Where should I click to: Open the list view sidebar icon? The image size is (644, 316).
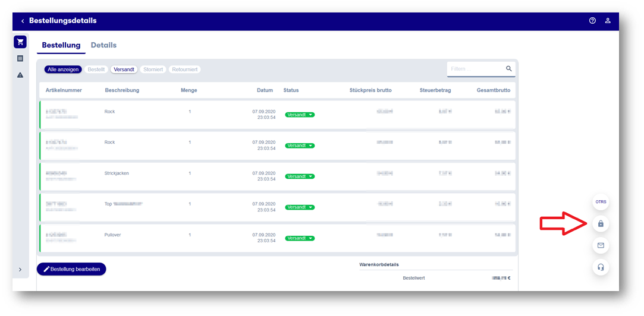(x=20, y=58)
